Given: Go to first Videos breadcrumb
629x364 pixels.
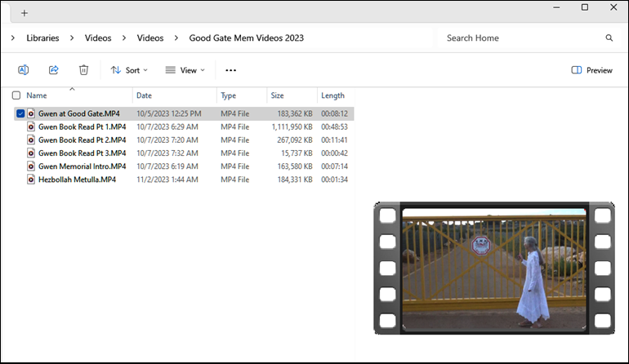Looking at the screenshot, I should pyautogui.click(x=98, y=38).
